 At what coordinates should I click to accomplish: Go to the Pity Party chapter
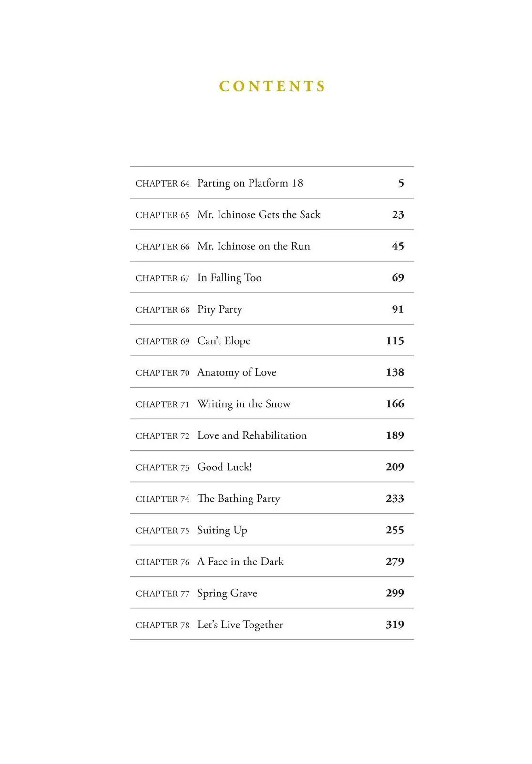[x=271, y=309]
